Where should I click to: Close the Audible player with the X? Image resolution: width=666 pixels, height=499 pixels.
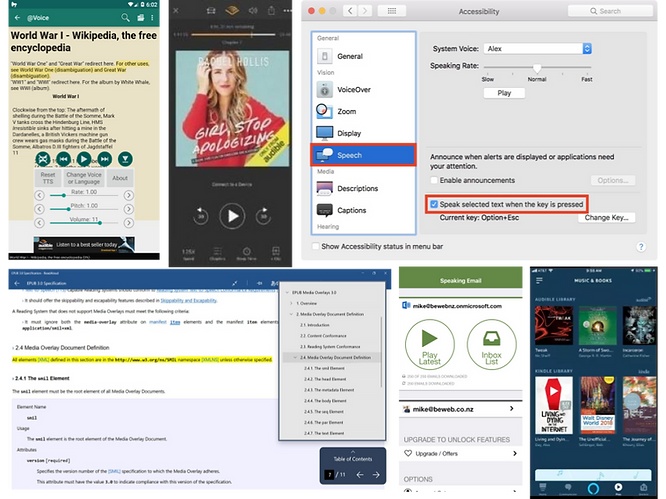pos(176,11)
